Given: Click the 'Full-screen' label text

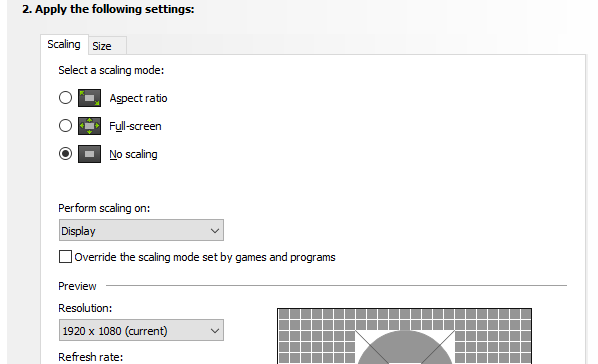Looking at the screenshot, I should (x=135, y=126).
